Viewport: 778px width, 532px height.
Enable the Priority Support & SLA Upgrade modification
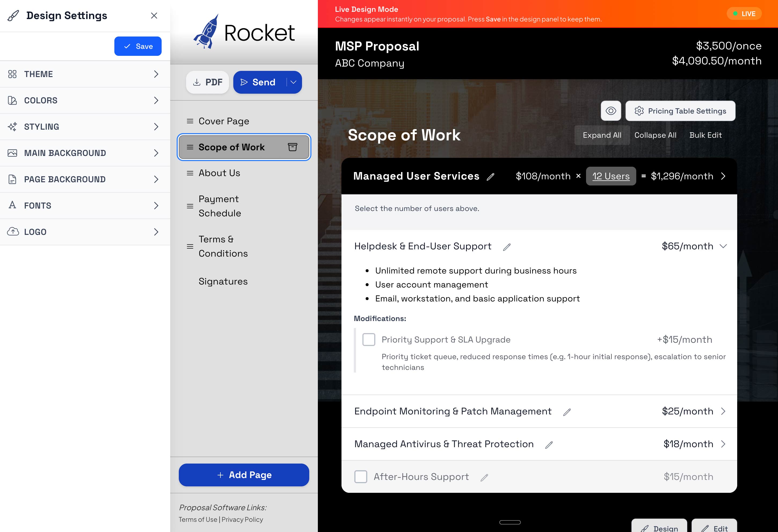coord(369,339)
